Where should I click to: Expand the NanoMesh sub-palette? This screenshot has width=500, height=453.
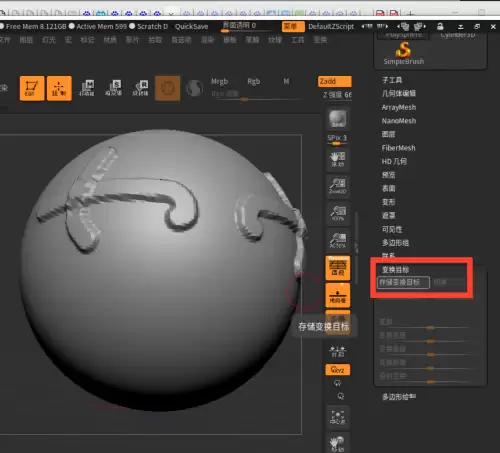click(x=399, y=121)
